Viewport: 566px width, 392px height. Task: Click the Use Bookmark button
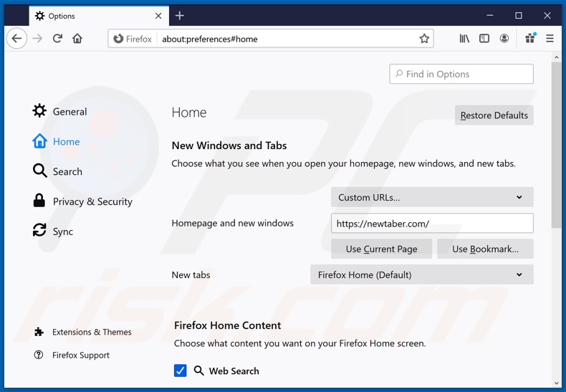tap(485, 249)
